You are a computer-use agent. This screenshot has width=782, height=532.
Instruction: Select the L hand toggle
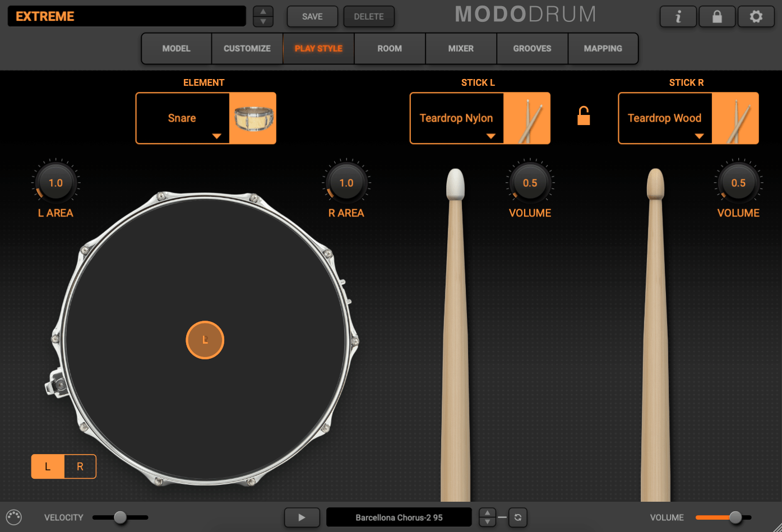48,466
